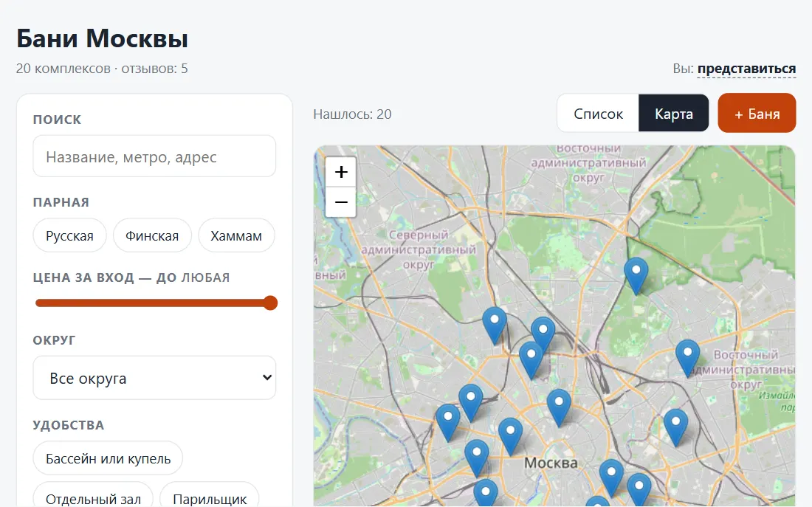Select the Нашлось: 20 results count text
This screenshot has width=812, height=507.
[352, 114]
